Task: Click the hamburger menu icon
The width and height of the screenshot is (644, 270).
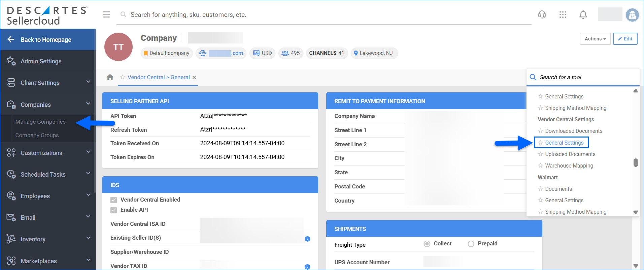Action: point(106,14)
